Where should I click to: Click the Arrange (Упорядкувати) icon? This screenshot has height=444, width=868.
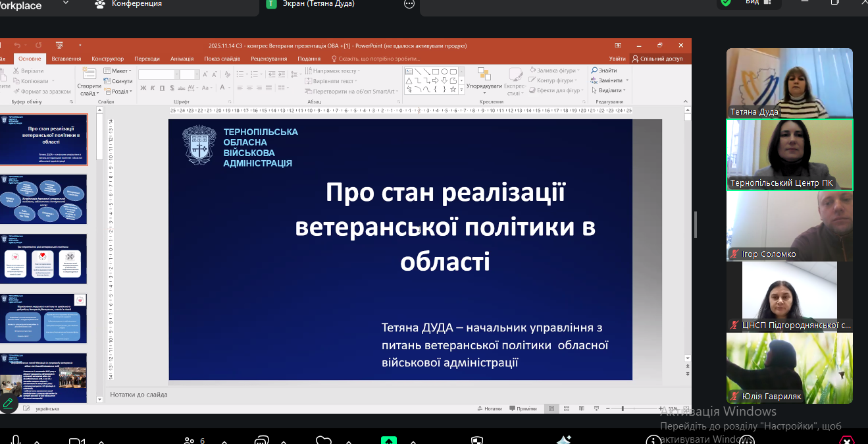484,74
